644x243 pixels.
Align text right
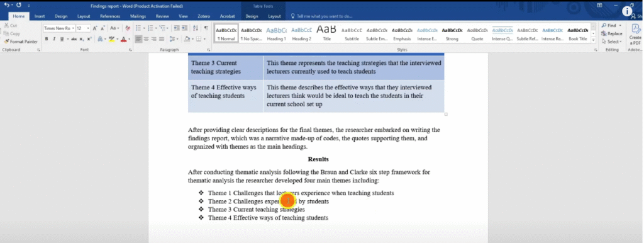point(153,39)
